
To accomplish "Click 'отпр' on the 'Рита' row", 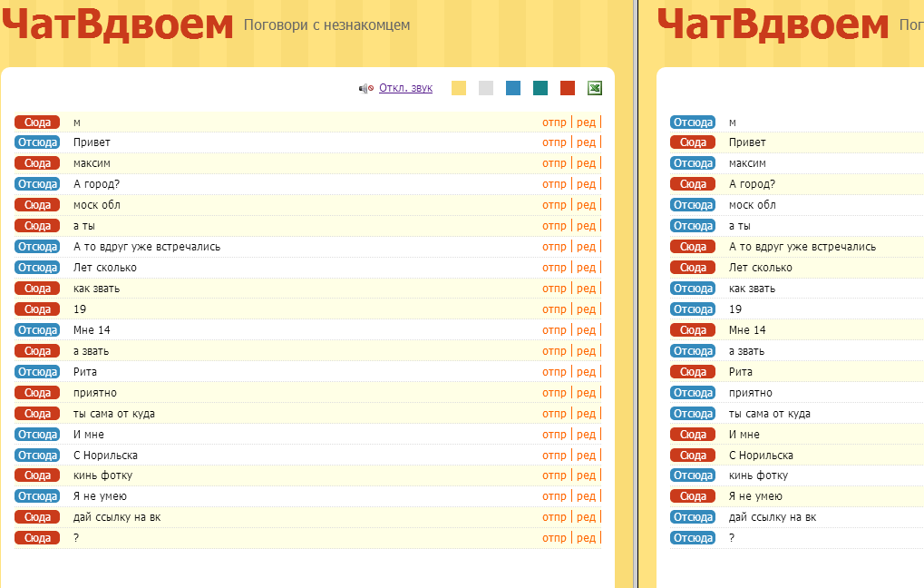I will coord(554,372).
